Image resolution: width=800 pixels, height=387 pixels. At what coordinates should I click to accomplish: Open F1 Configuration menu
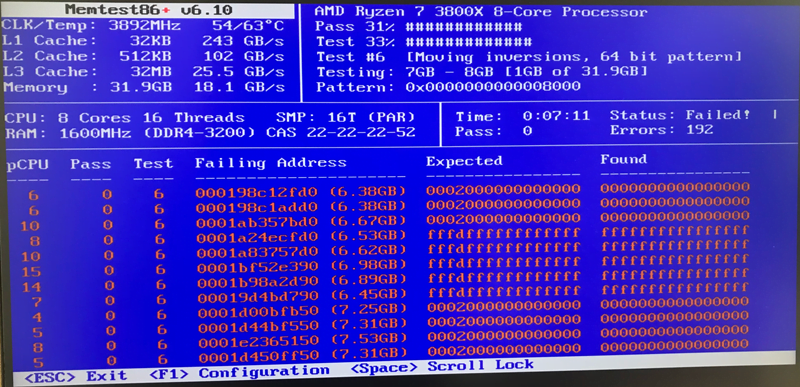tap(239, 373)
